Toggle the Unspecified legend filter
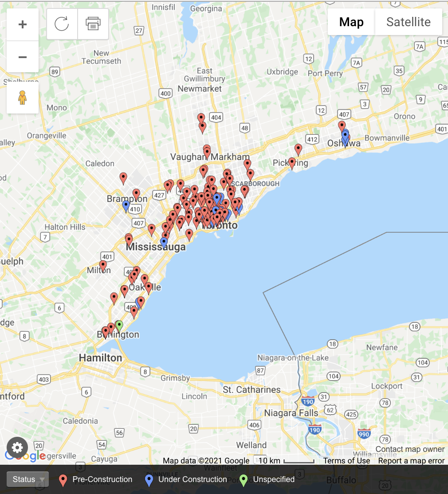448x494 pixels. 267,479
